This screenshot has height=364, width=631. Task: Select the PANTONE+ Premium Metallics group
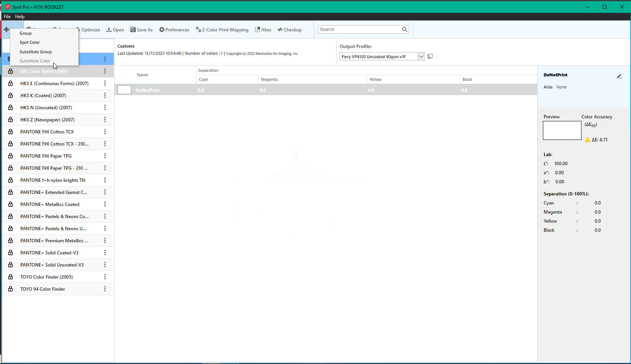(58, 240)
